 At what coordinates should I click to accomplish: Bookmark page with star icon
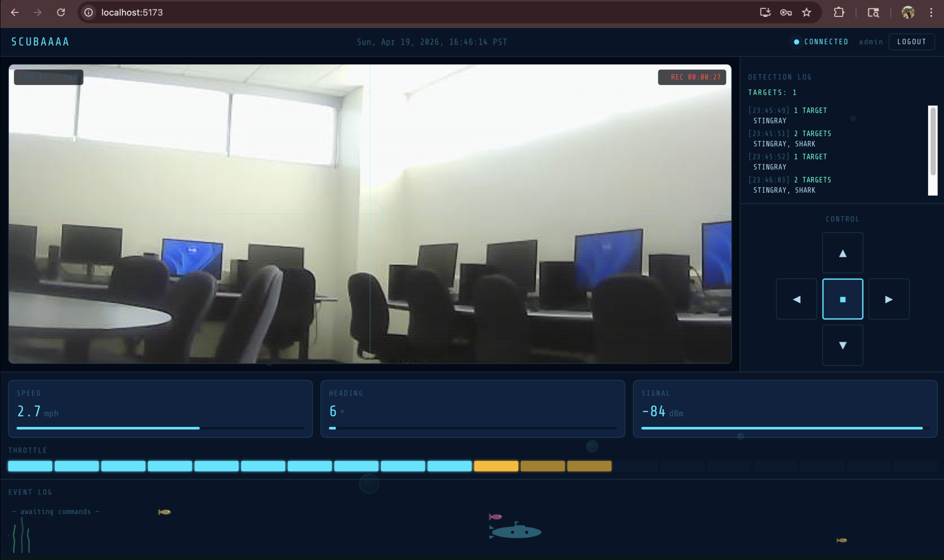point(806,13)
